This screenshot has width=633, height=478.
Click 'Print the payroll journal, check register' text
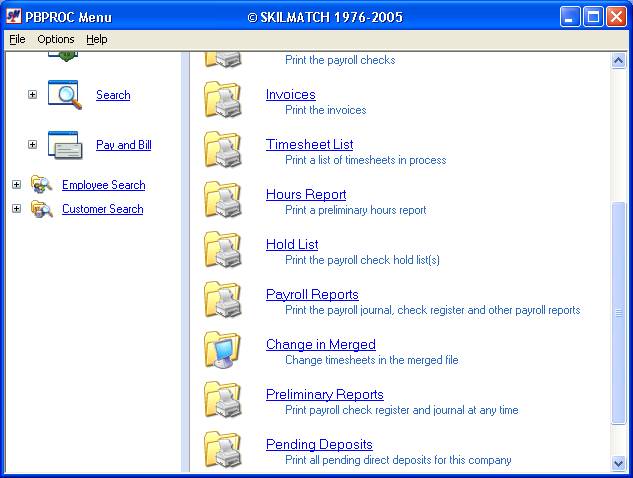(432, 310)
